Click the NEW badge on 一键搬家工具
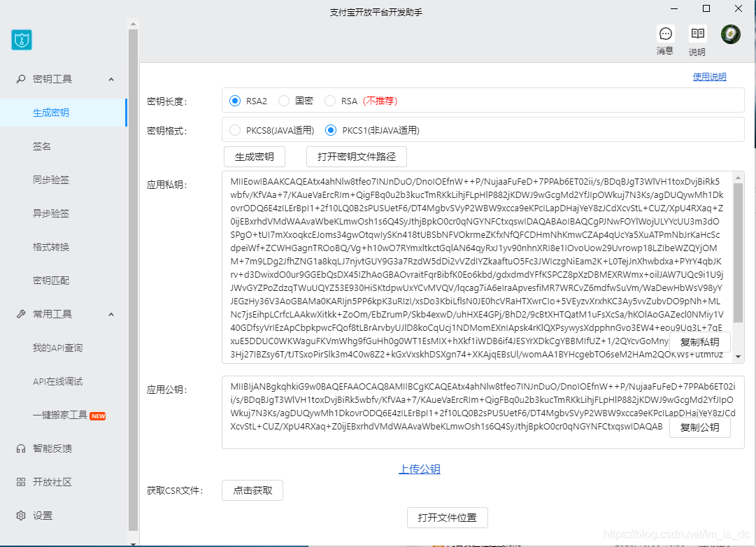 pos(99,416)
